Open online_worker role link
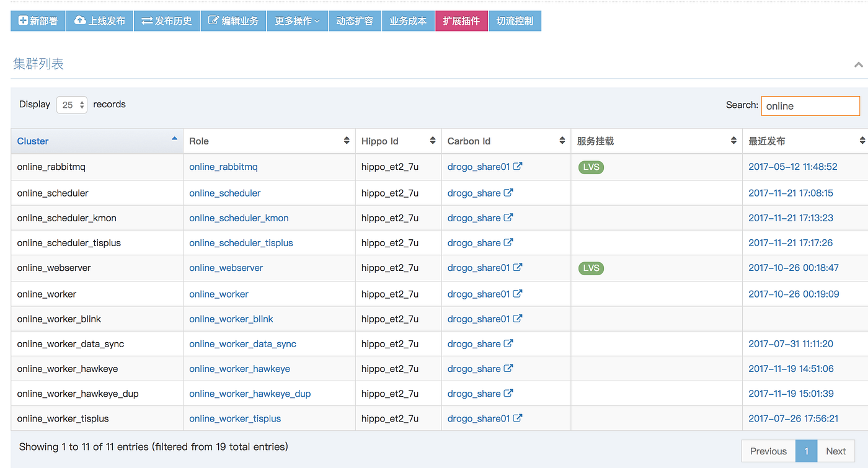 coord(219,294)
